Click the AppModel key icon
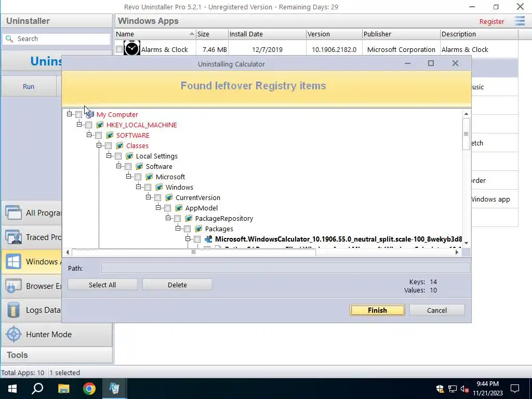The height and width of the screenshot is (399, 532). click(x=179, y=208)
